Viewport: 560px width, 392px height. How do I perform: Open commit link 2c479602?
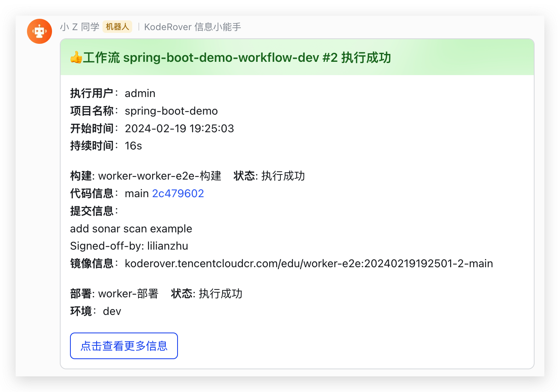click(178, 193)
